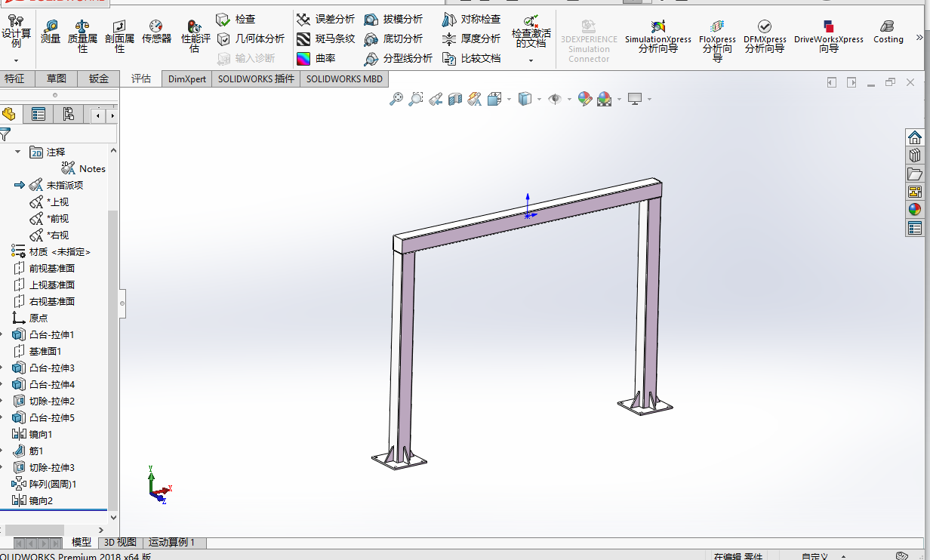Collapse the 注释 annotations node
This screenshot has width=930, height=560.
pyautogui.click(x=18, y=152)
